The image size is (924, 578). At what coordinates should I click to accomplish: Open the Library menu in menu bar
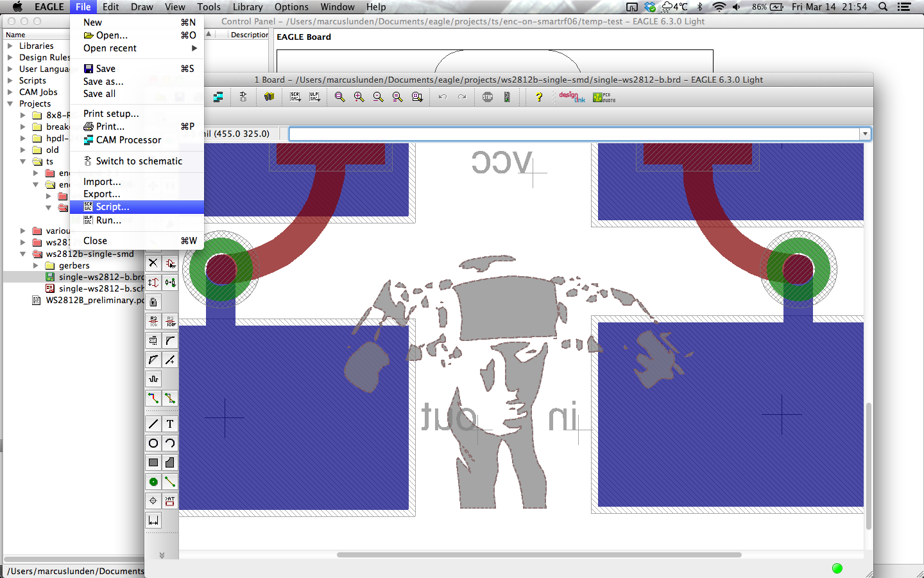248,7
